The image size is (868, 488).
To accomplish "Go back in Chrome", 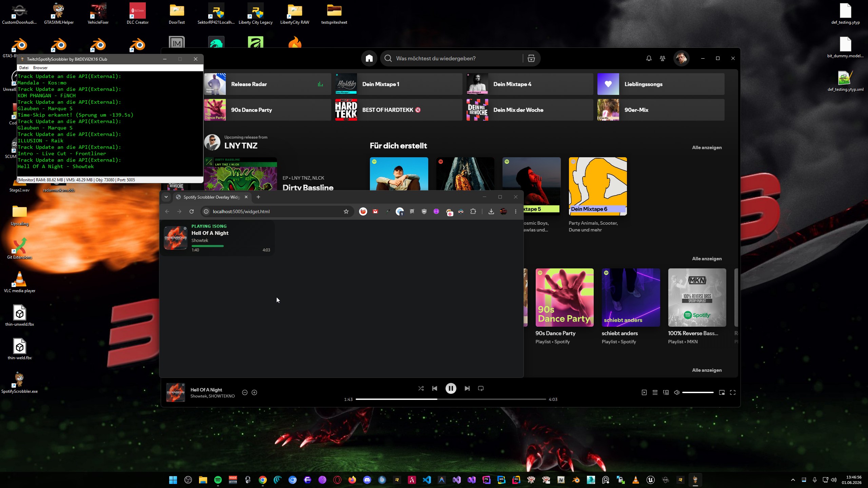I will tap(167, 211).
